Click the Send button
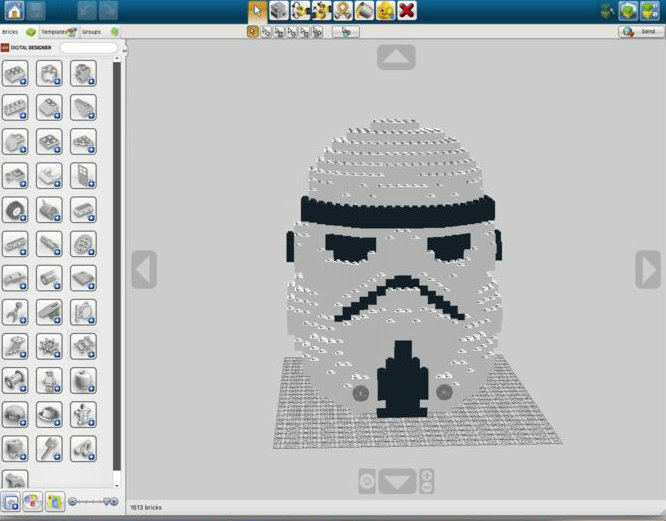The height and width of the screenshot is (521, 666). point(641,31)
